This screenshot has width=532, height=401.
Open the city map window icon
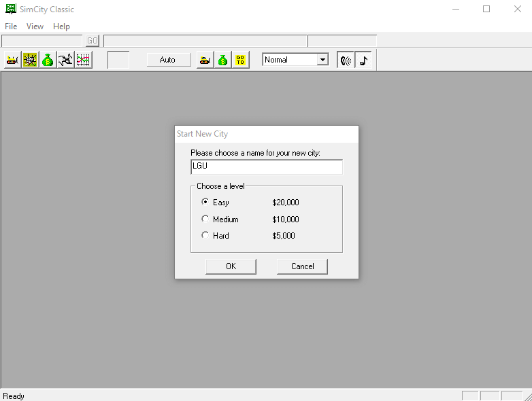(30, 60)
